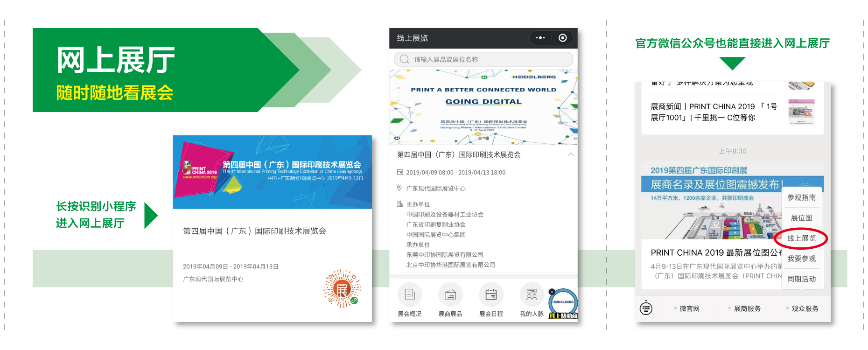Select 线上展览 in popup menu

click(x=802, y=238)
